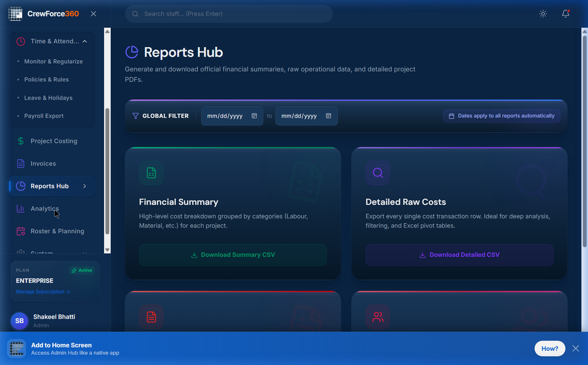The image size is (588, 365).
Task: Open the end date calendar picker
Action: (x=329, y=116)
